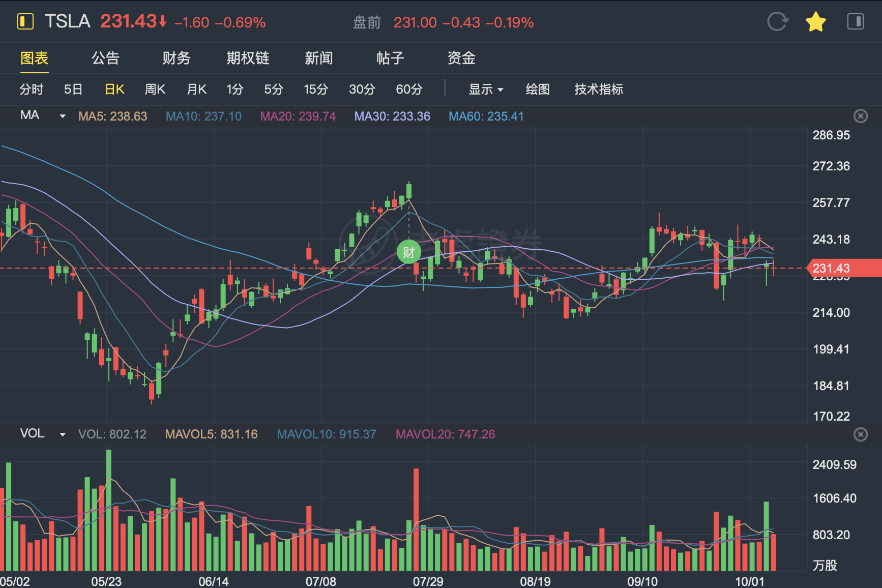Expand the MA indicator dropdown

coord(63,116)
